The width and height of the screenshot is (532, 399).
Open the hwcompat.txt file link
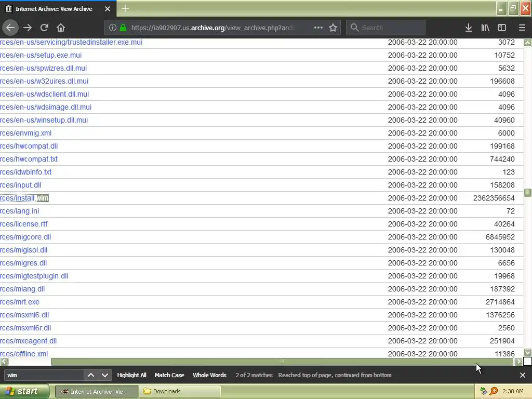pyautogui.click(x=29, y=159)
